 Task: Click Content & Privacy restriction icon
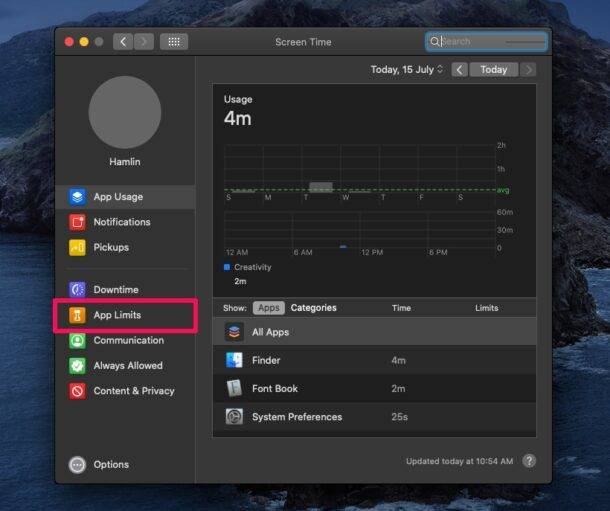pyautogui.click(x=77, y=391)
